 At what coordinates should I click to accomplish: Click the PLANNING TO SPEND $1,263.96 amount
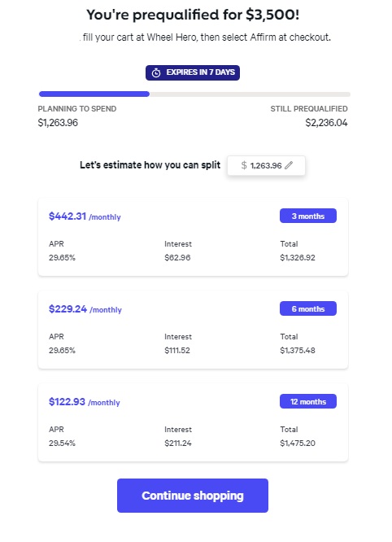(x=58, y=123)
